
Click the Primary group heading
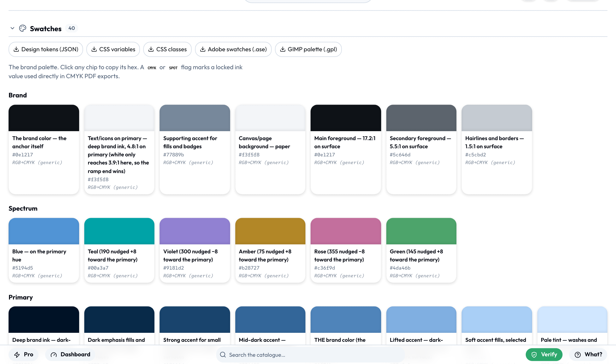click(21, 297)
